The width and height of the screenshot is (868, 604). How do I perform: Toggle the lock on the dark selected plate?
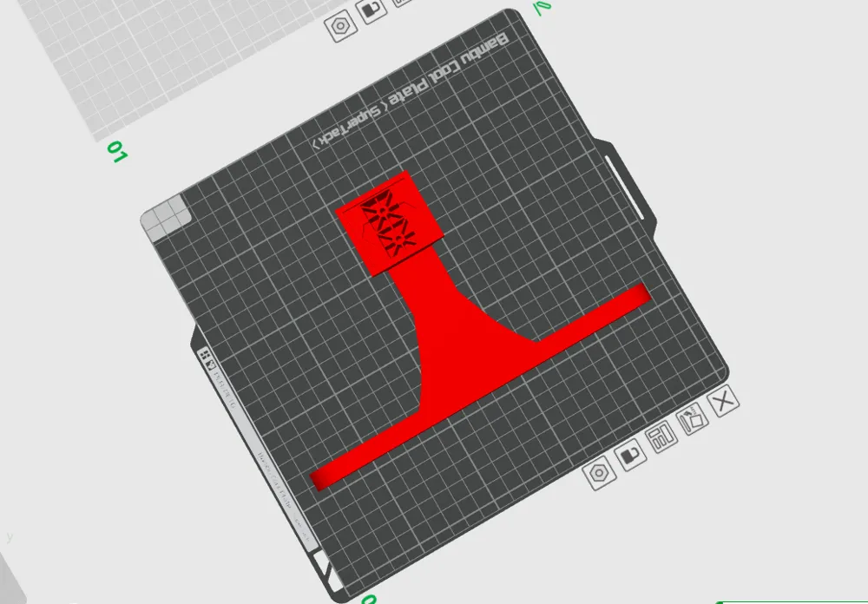pyautogui.click(x=630, y=455)
